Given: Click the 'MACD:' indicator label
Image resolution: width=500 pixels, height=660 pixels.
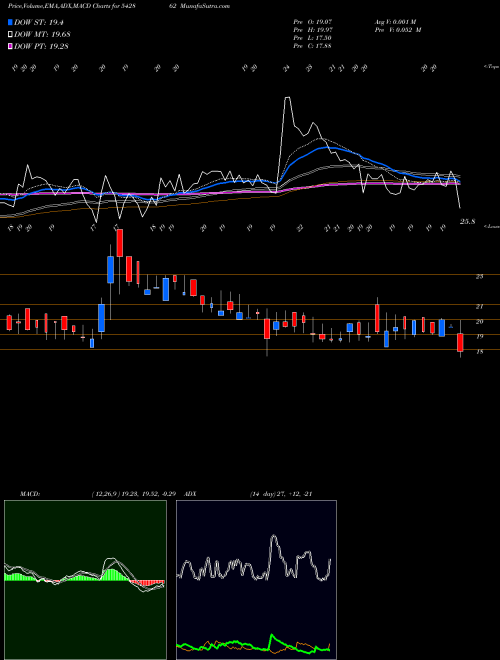Looking at the screenshot, I should tap(29, 494).
